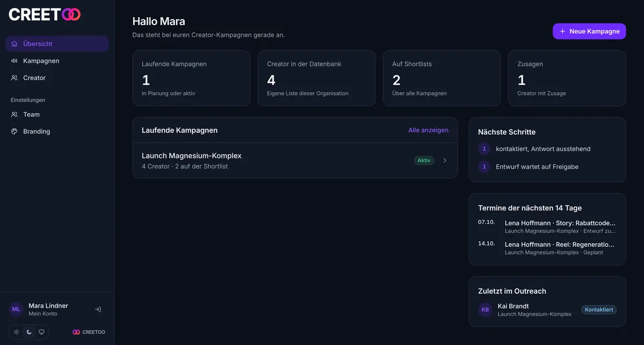Click the Neue Kampagne button

click(x=589, y=31)
